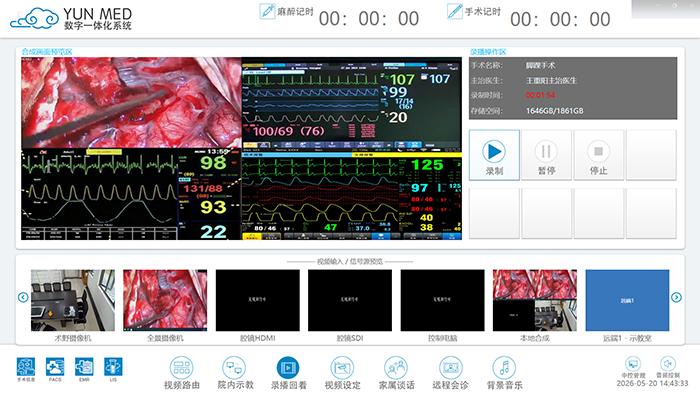700x394 pixels.
Task: Show previous video sources with left arrow
Action: [x=23, y=297]
